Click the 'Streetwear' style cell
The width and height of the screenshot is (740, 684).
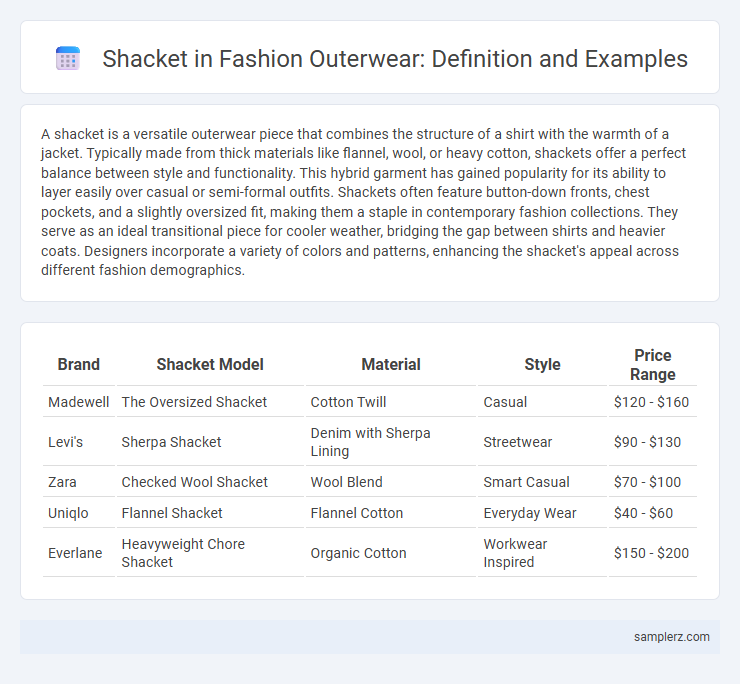tap(542, 442)
